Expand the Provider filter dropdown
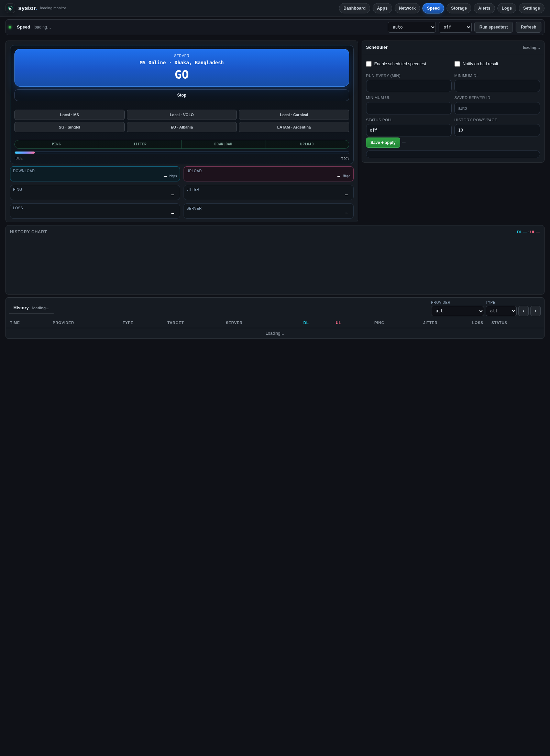The height and width of the screenshot is (756, 550). pyautogui.click(x=457, y=311)
